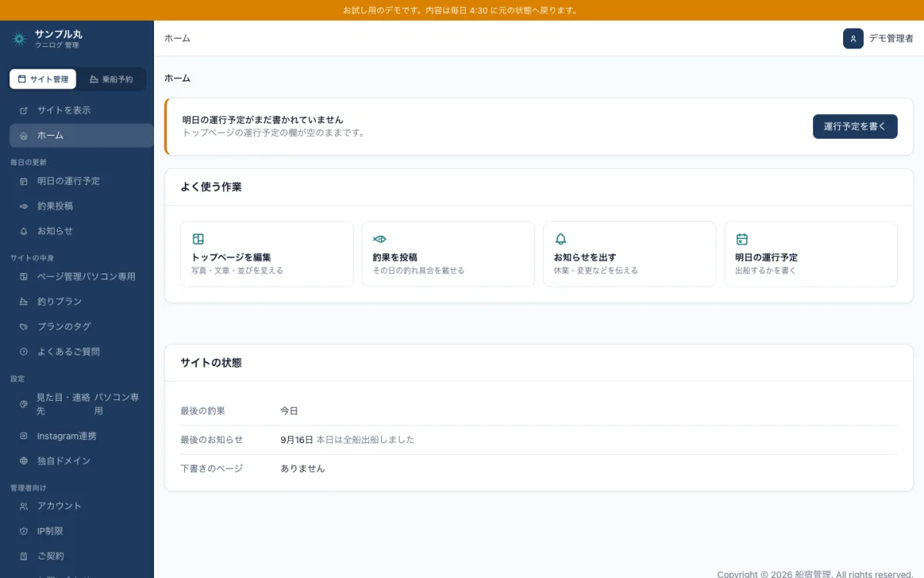Click the ありません draft pages value
The image size is (924, 578).
[303, 469]
